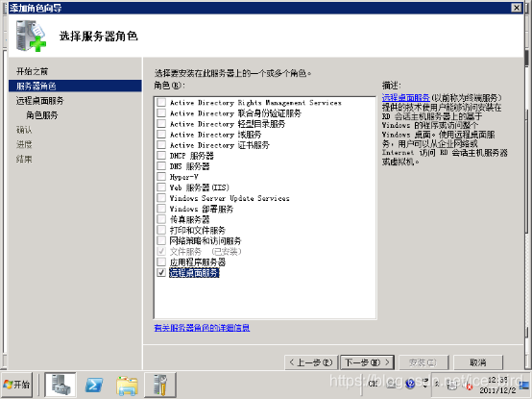Viewport: 532px width, 399px height.
Task: Check Active Directory 域服务
Action: (161, 135)
